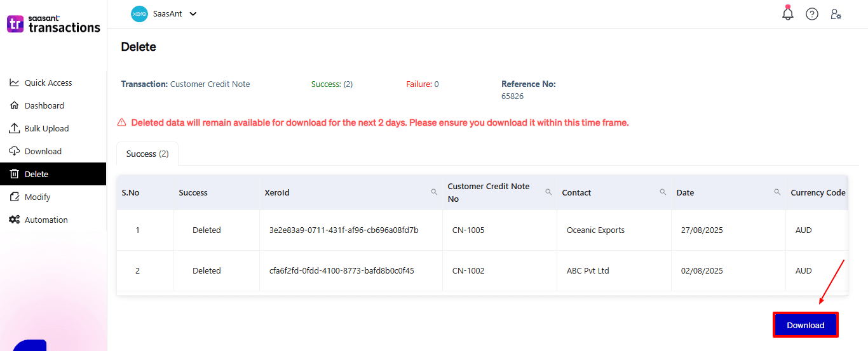Go to Dashboard in the sidebar
The height and width of the screenshot is (351, 868).
click(44, 105)
